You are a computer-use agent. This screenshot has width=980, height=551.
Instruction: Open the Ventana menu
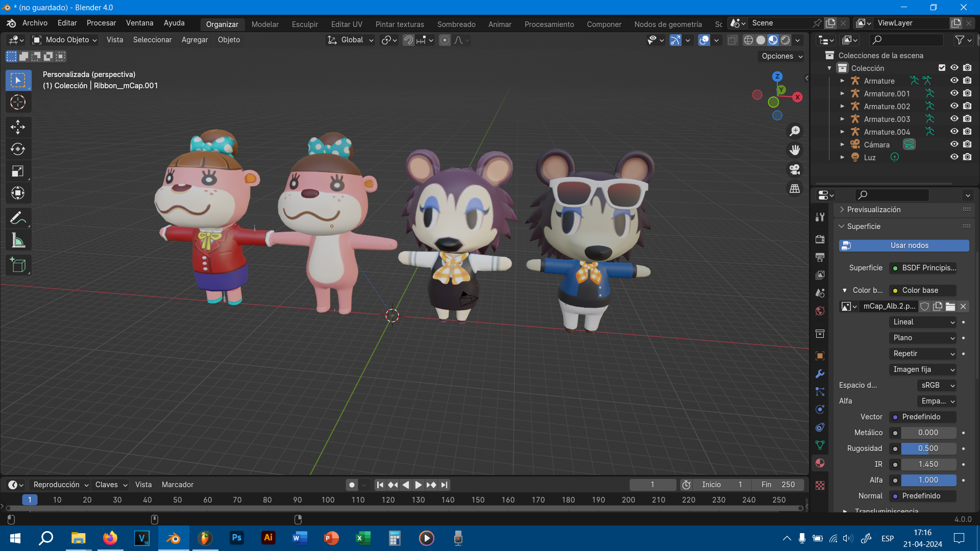coord(139,23)
